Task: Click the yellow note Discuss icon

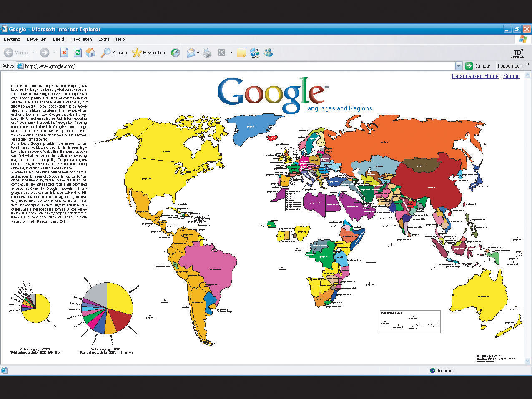Action: tap(241, 53)
